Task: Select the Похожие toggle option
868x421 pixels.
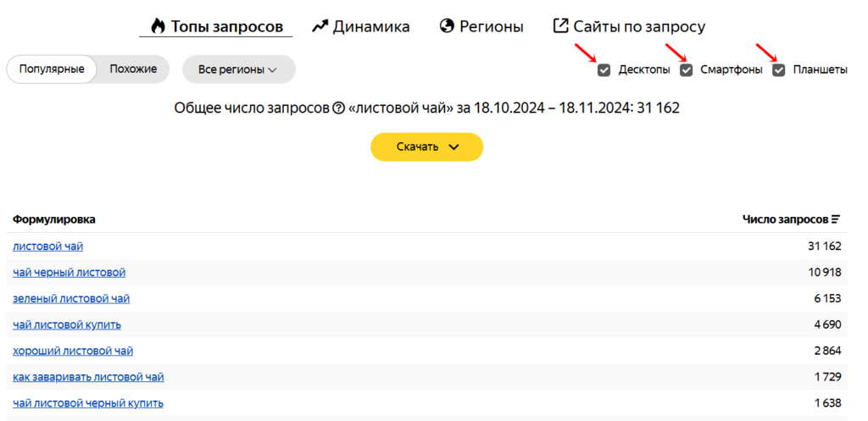Action: tap(133, 69)
